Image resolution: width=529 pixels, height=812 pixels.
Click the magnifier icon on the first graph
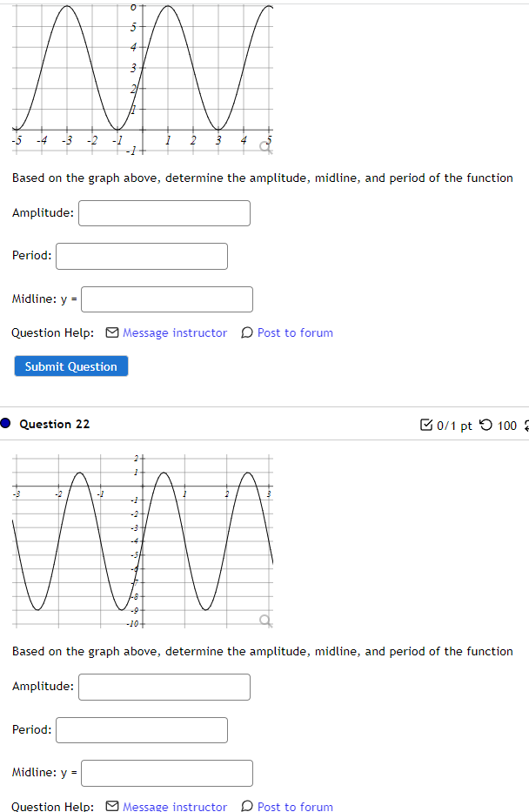pos(264,145)
